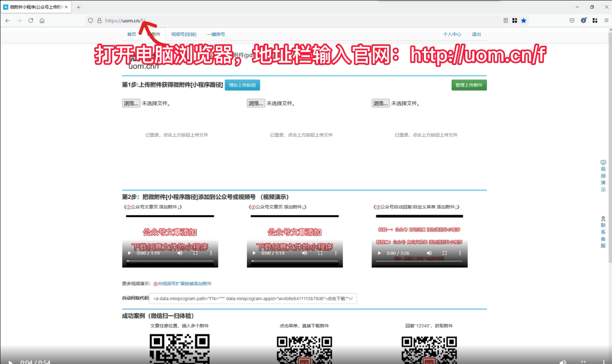
Task: Click the 《③公众号自动回复/自定义菜单 添加附件↓》 caption
Action: click(x=417, y=207)
